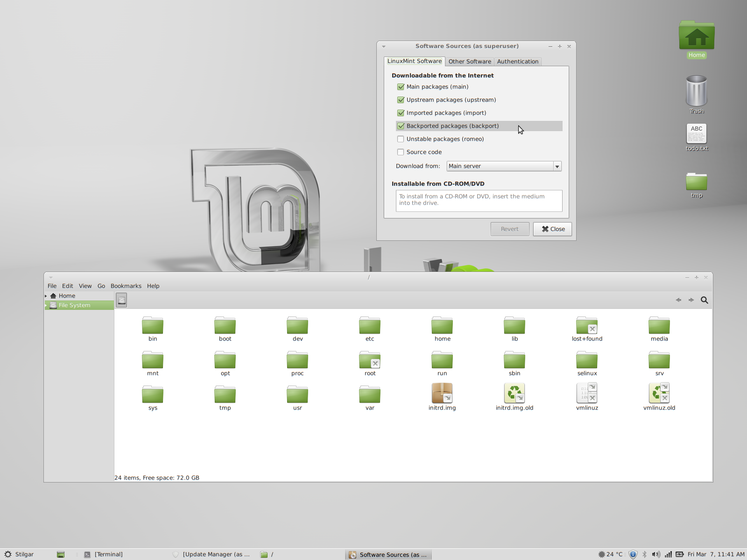Click the show desktop icon in the panel
747x560 pixels.
[61, 554]
